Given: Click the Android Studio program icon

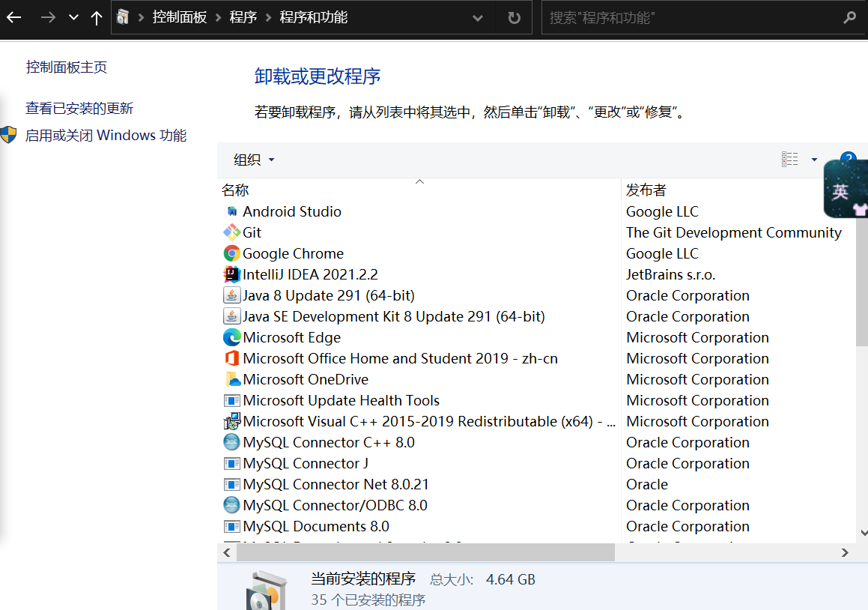Looking at the screenshot, I should (x=232, y=211).
